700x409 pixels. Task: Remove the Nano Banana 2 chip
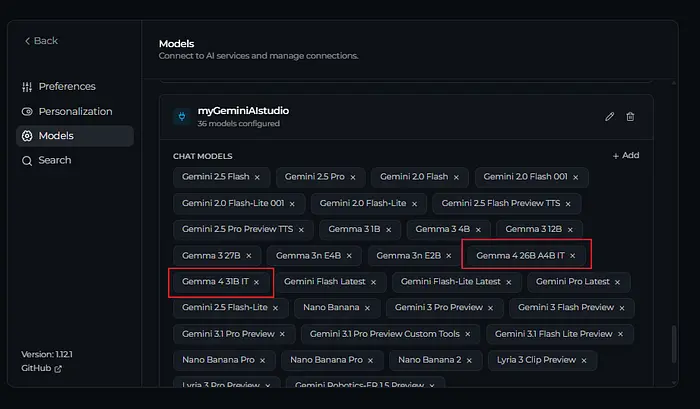[x=470, y=359]
